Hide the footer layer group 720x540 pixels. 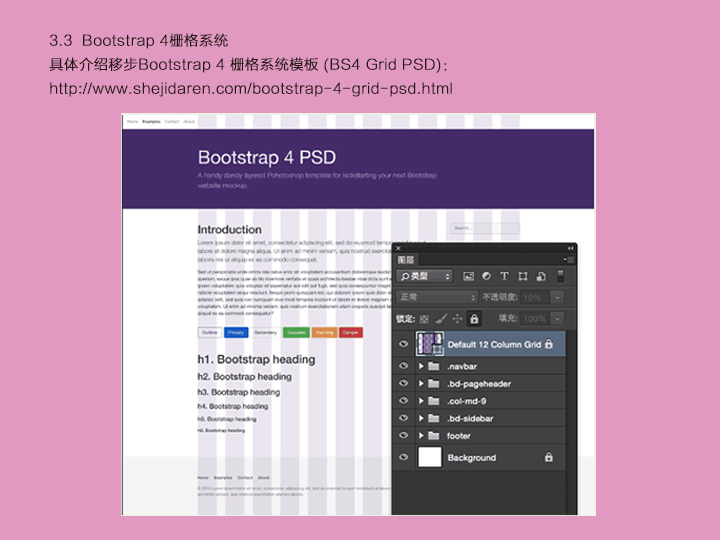404,435
